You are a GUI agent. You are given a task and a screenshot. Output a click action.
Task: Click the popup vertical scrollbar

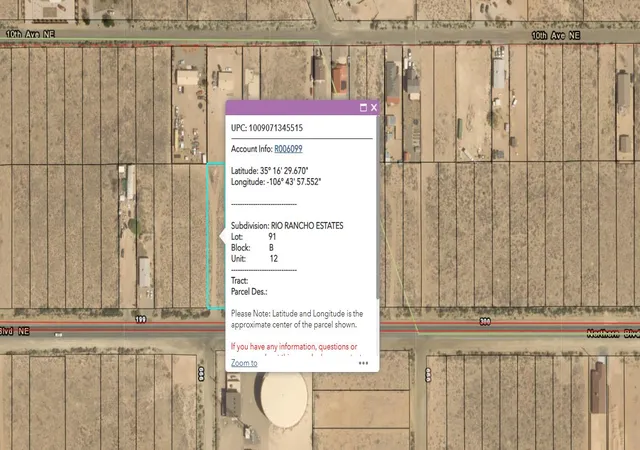tap(378, 208)
